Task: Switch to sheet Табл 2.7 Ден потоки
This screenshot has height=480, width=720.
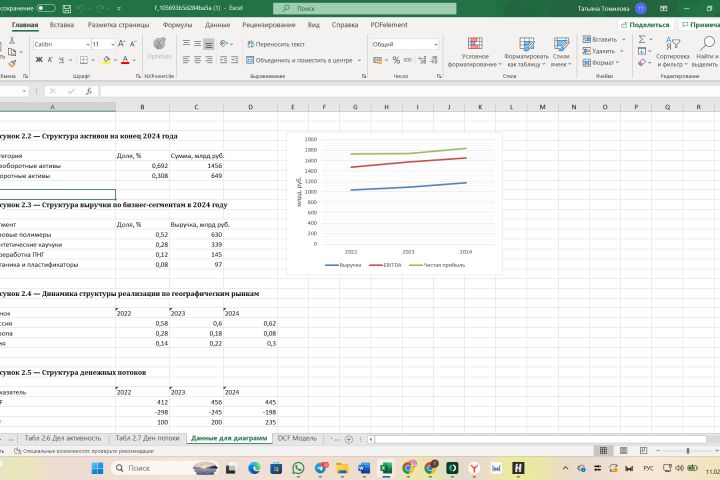Action: 147,438
